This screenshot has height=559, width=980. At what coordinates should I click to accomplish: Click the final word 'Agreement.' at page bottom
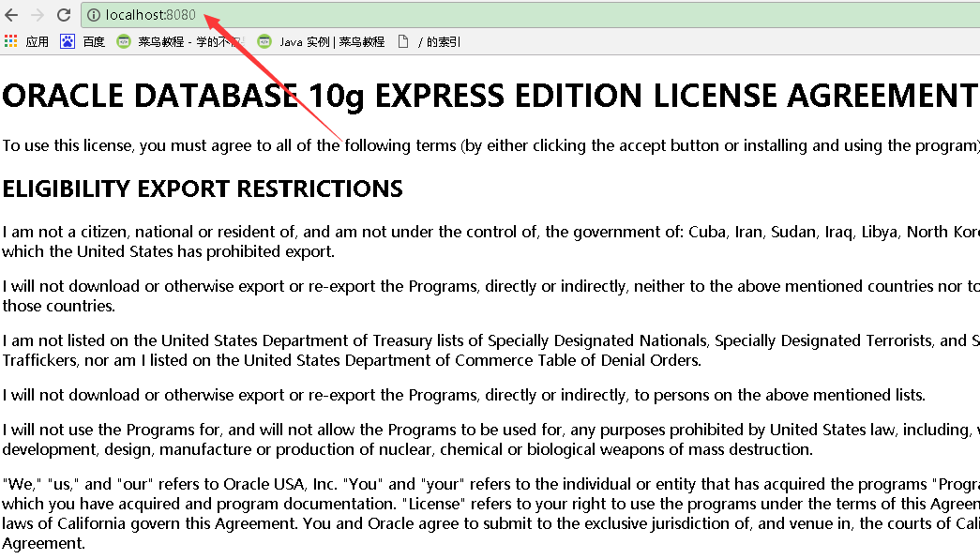tap(43, 543)
